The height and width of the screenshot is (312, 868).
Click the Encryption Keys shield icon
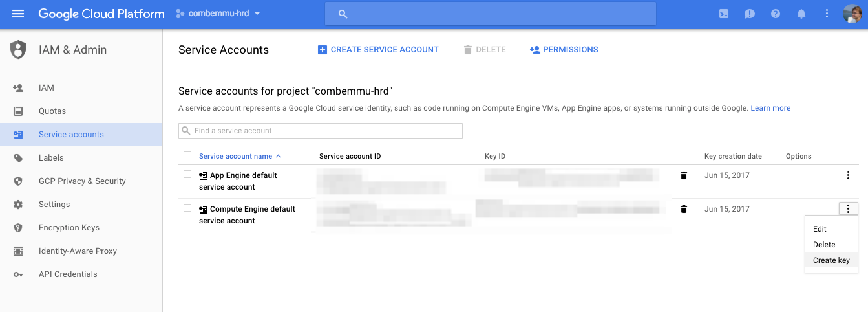coord(18,228)
